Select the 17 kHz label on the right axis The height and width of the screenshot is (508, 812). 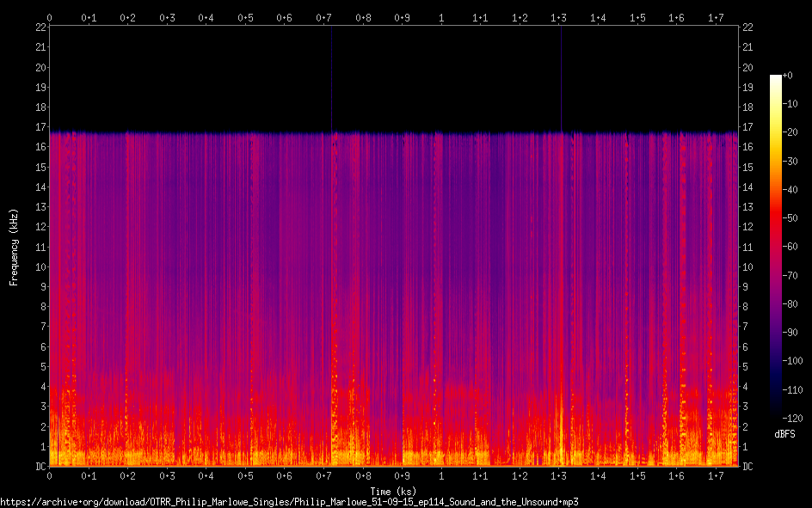click(x=747, y=127)
